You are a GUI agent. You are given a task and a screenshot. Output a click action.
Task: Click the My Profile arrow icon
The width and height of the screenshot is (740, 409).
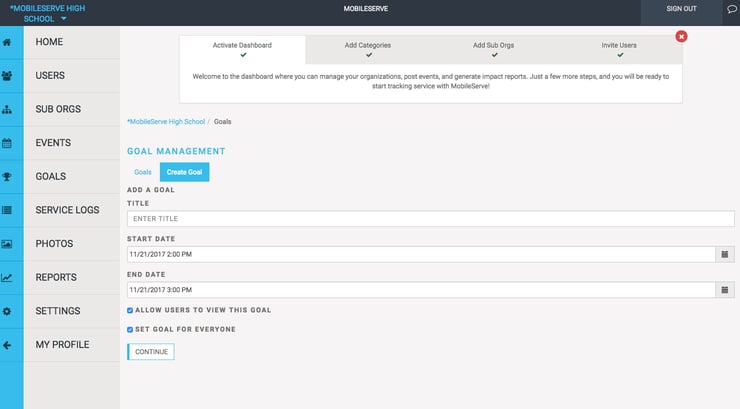coord(7,345)
